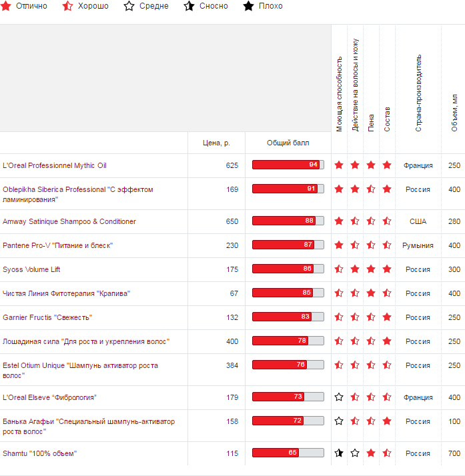Open L'Oreal Professionnel Mythic Oil link
This screenshot has height=476, width=465.
click(x=55, y=165)
